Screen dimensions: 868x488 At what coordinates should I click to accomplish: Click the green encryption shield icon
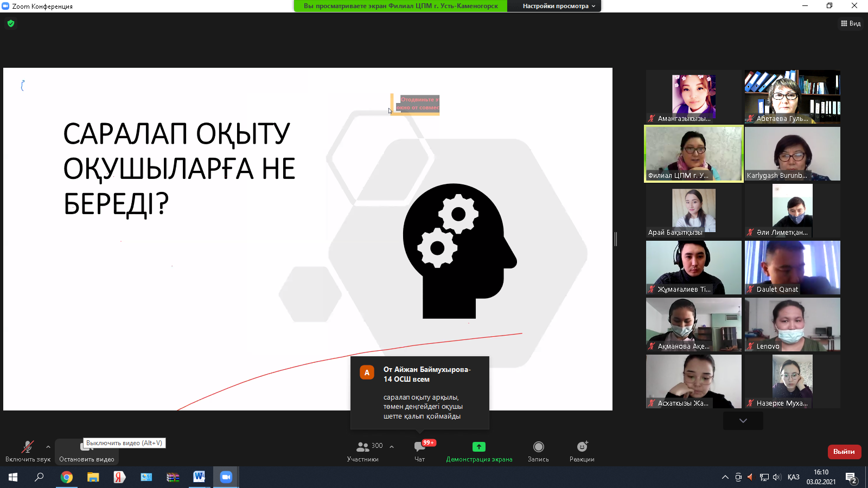coord(11,23)
